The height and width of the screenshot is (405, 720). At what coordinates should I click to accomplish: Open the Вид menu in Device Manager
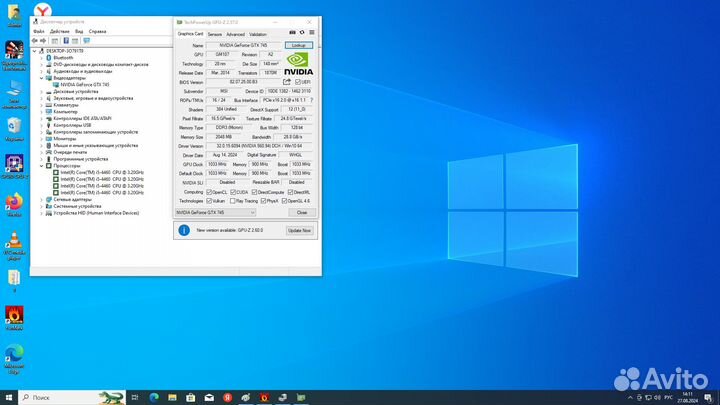tap(79, 31)
